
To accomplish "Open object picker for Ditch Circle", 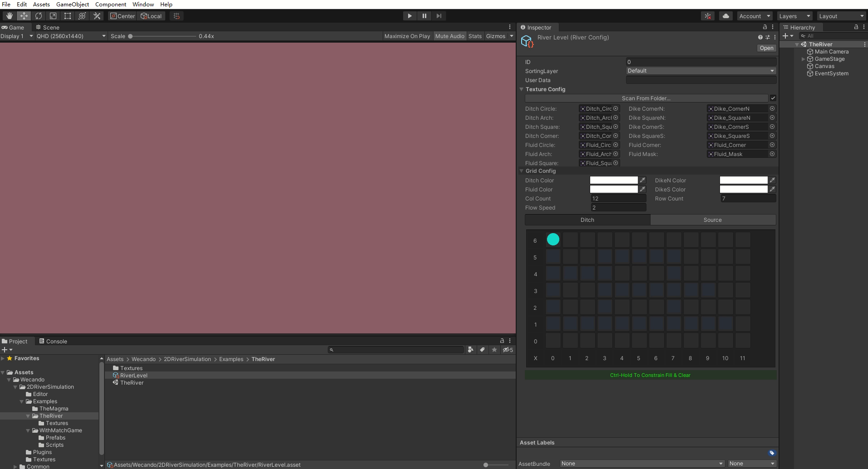I will tap(616, 108).
